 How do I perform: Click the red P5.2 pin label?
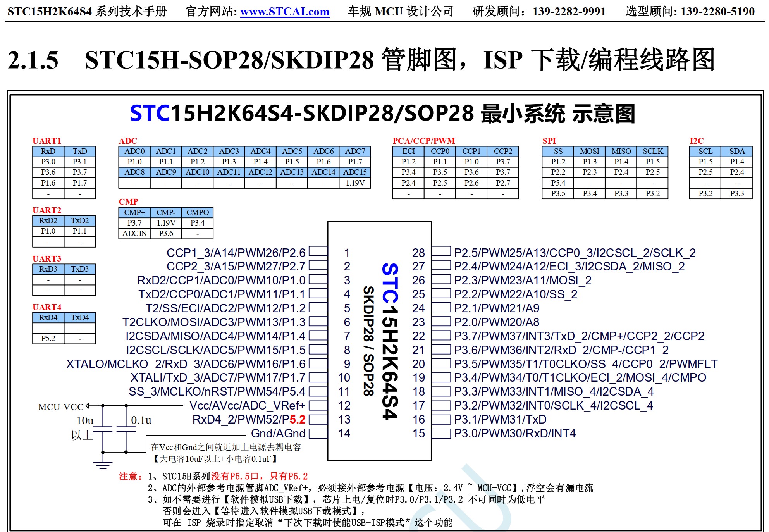click(x=297, y=420)
